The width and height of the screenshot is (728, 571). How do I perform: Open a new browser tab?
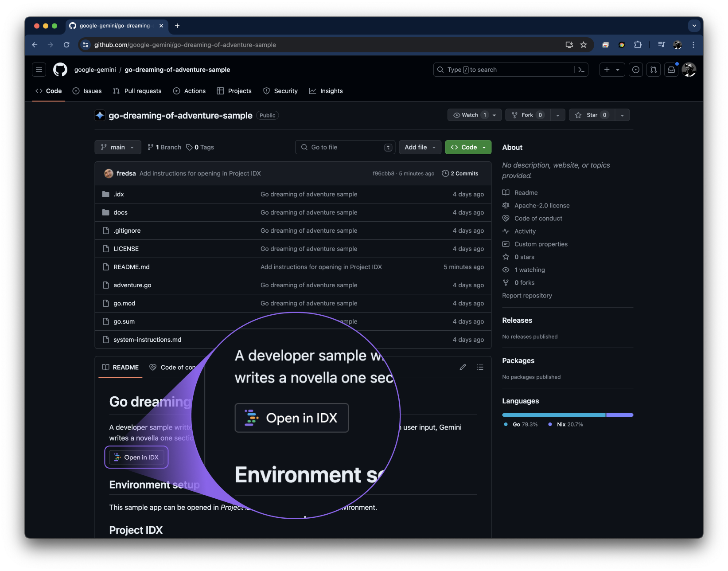(177, 26)
